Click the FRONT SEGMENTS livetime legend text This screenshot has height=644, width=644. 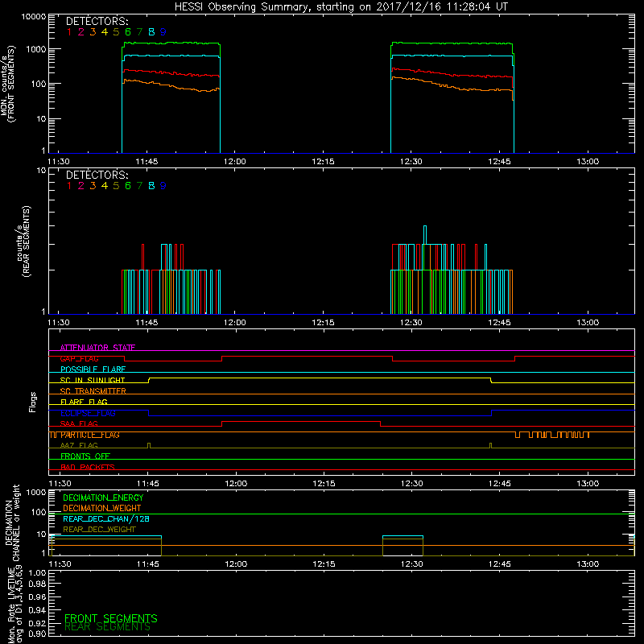(x=111, y=618)
